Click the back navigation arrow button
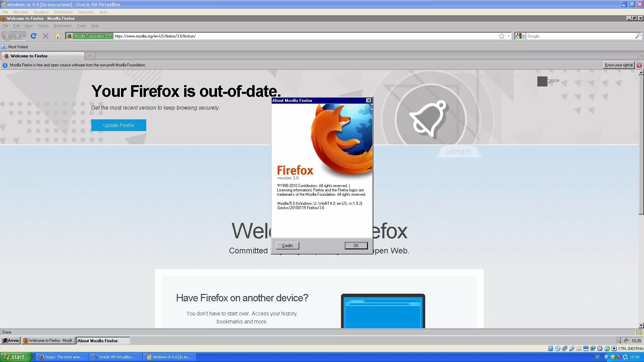The image size is (644, 362). click(x=7, y=36)
